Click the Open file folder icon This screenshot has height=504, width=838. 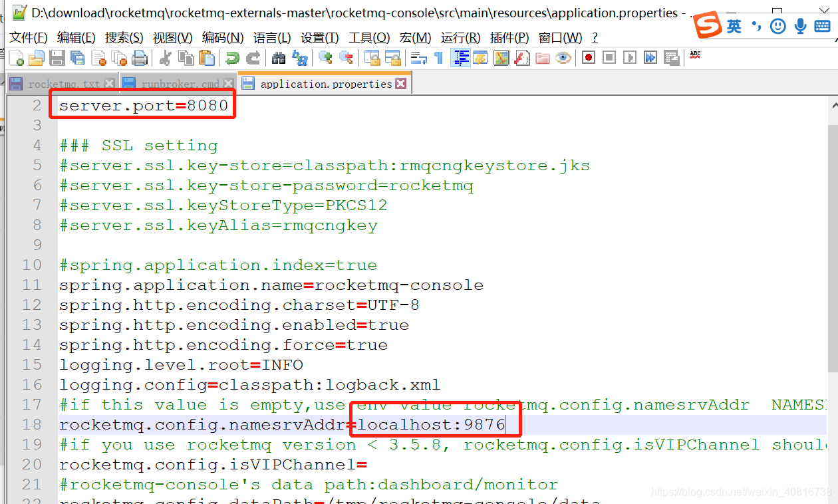pyautogui.click(x=36, y=58)
